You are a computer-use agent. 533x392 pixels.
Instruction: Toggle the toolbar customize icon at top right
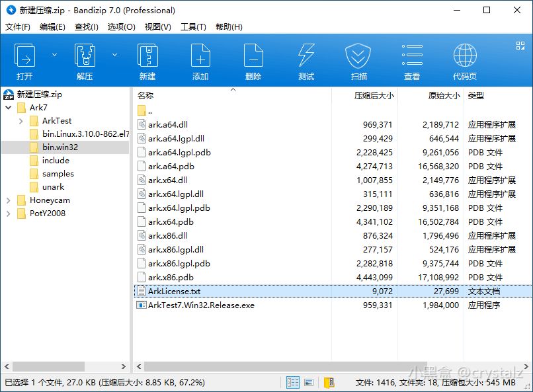520,46
